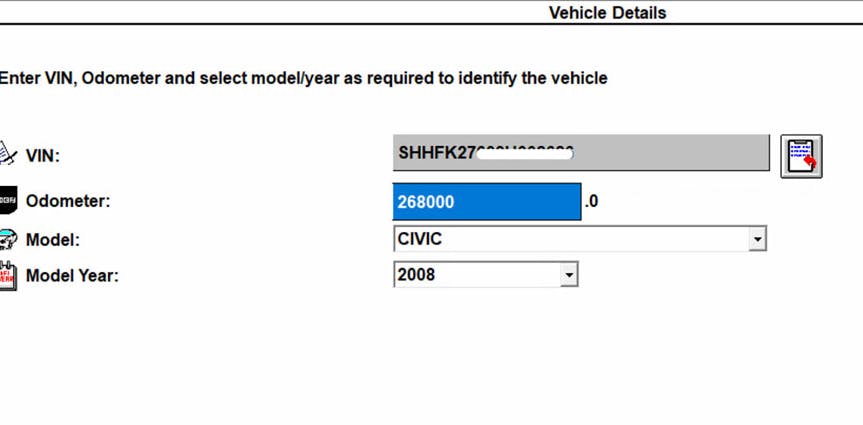Focus the highlighted Odometer field showing 268000

point(487,201)
